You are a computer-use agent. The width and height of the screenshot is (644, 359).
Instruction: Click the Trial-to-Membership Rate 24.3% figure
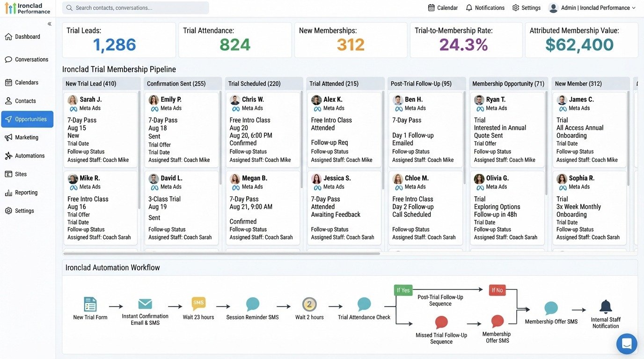463,45
